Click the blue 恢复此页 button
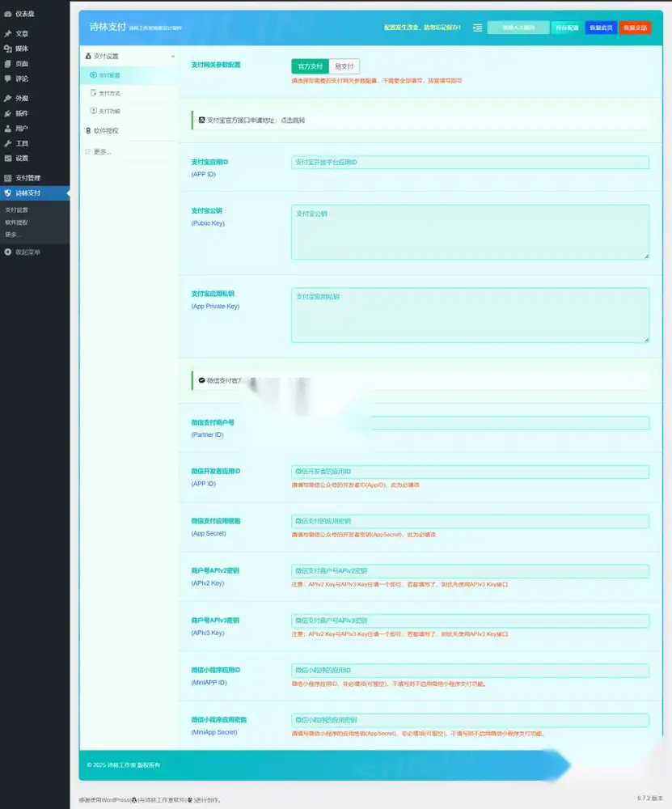The image size is (672, 809). 601,28
